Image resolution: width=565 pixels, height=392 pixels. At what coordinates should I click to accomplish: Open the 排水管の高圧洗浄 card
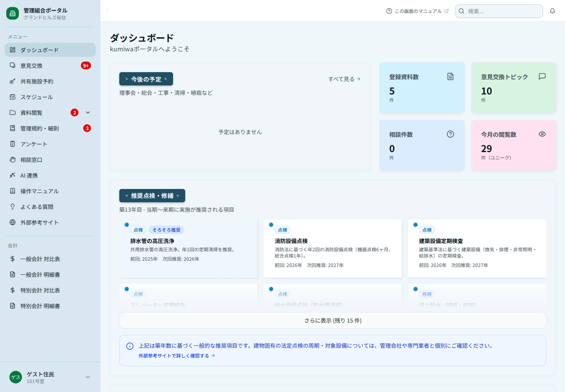tap(188, 249)
